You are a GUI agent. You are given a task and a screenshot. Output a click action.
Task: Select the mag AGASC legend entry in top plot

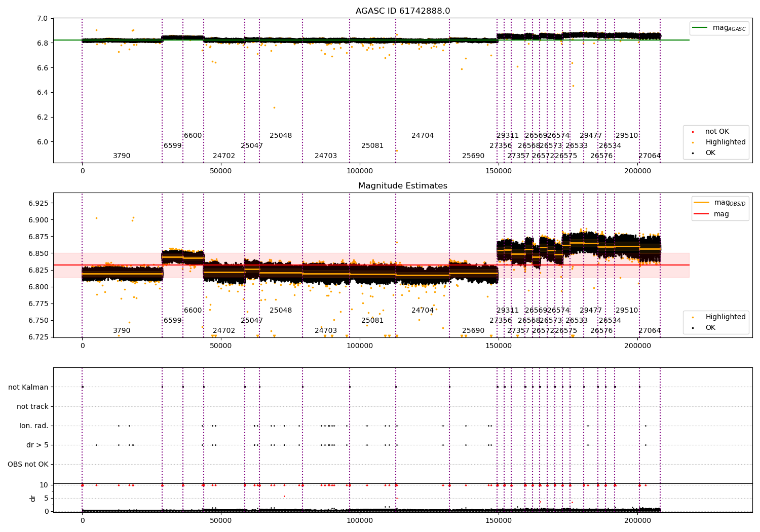coord(719,28)
